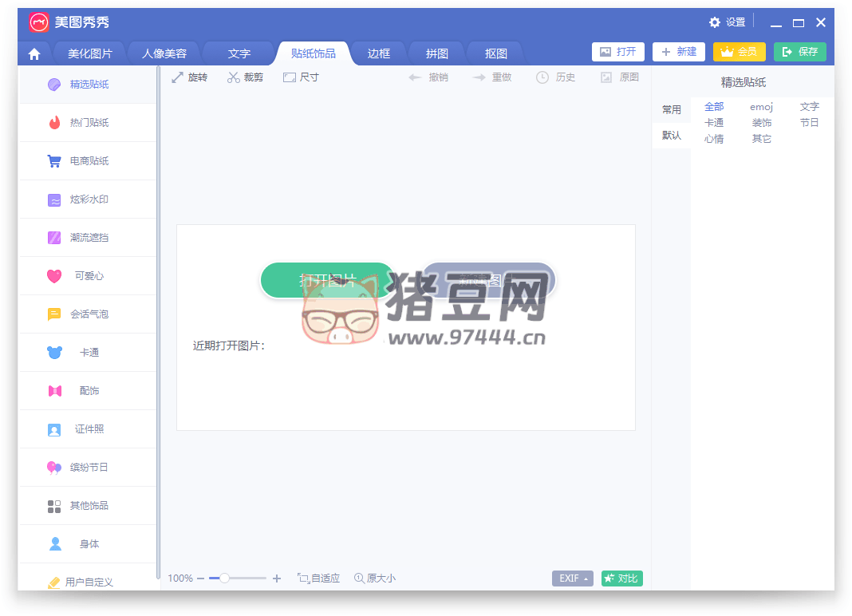Open the 历史 history clock
This screenshot has width=852, height=616.
click(555, 77)
